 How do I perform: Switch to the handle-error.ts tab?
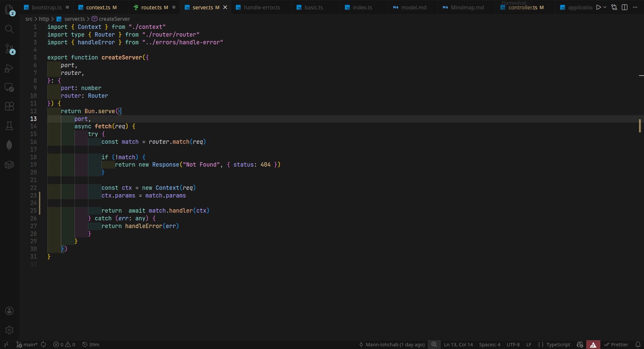(262, 7)
